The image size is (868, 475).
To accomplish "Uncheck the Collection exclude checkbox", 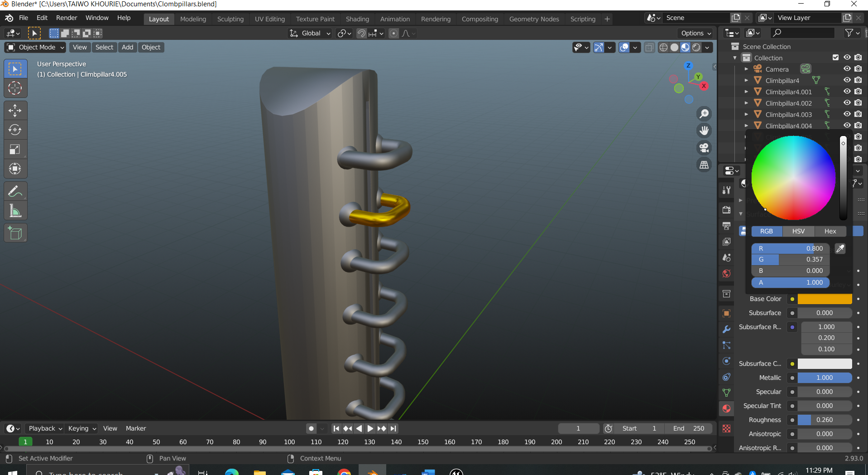I will point(836,58).
